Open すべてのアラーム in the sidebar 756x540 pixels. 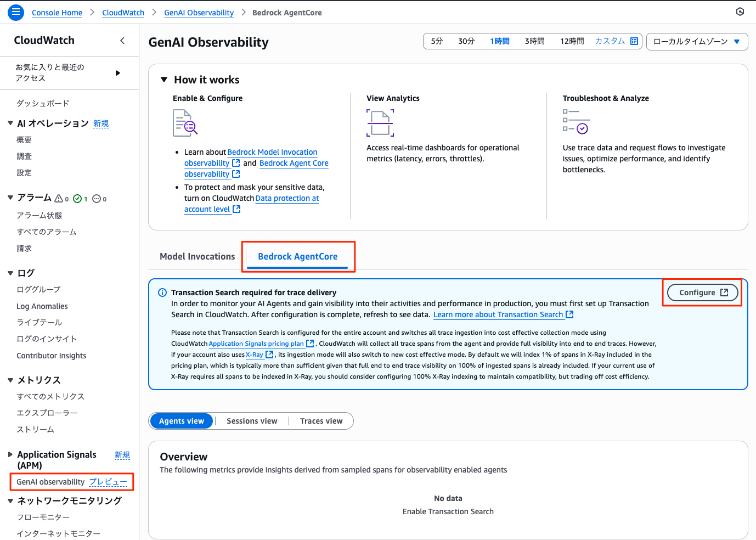[x=47, y=232]
